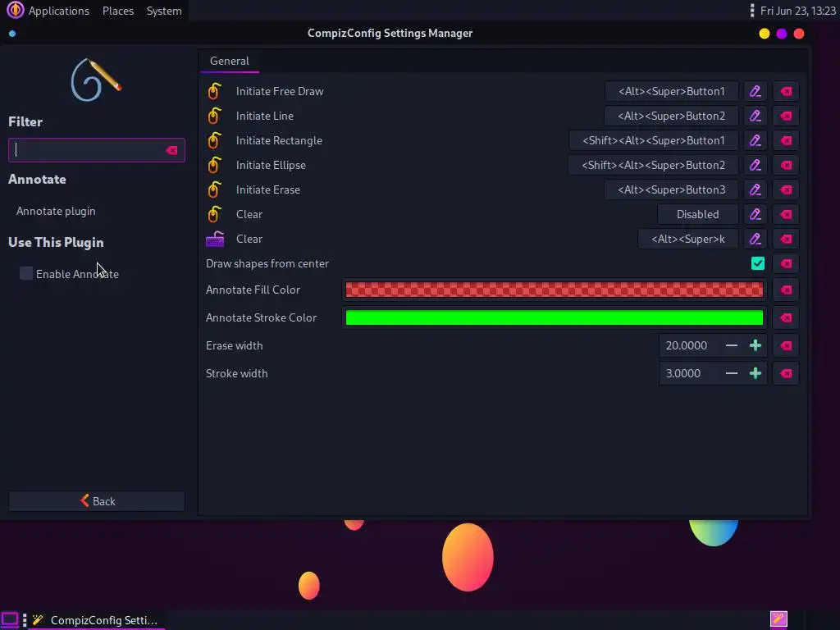Click the <Shift><Alt><Super>Button2 binding button
Image resolution: width=840 pixels, height=630 pixels.
(654, 165)
